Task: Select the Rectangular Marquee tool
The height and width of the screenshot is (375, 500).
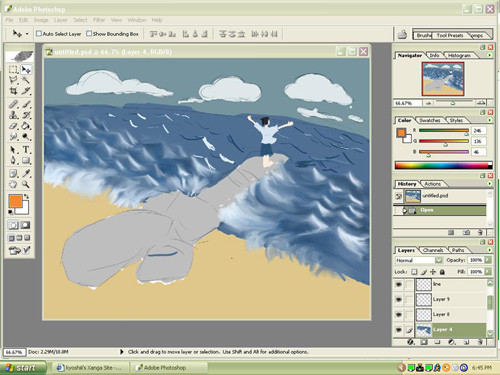Action: 13,70
